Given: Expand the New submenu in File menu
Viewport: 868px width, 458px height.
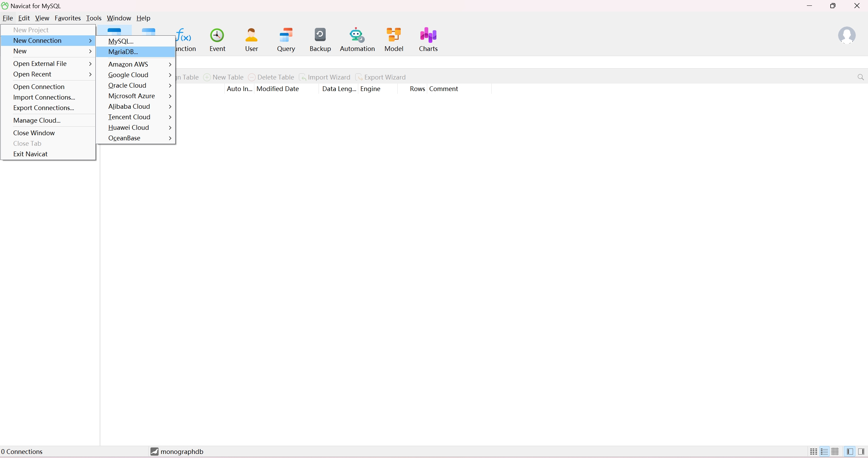Looking at the screenshot, I should (x=48, y=51).
